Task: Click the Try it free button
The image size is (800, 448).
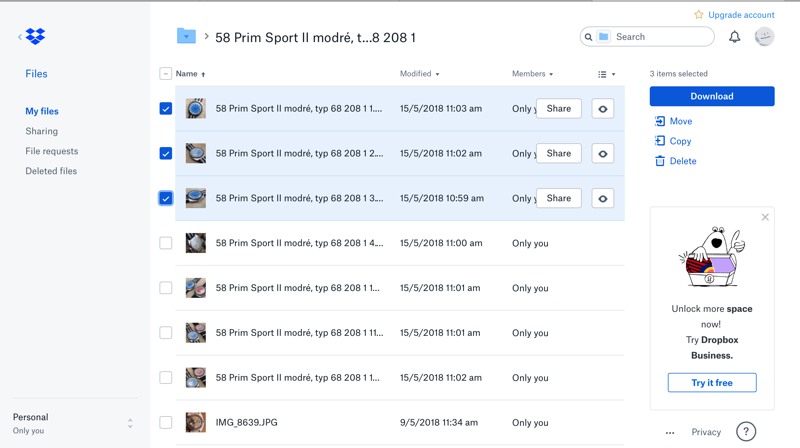Action: click(x=712, y=383)
